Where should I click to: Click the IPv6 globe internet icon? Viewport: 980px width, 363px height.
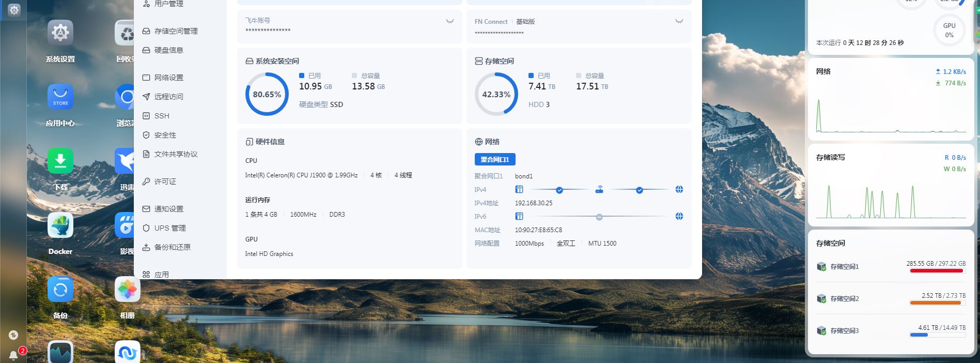tap(679, 216)
